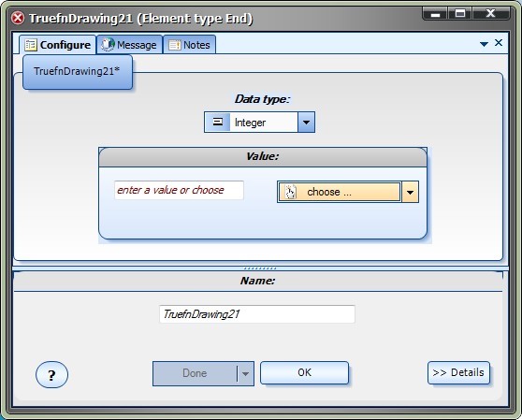Click the dotted splitter bar above Name
The height and width of the screenshot is (420, 522).
260,268
